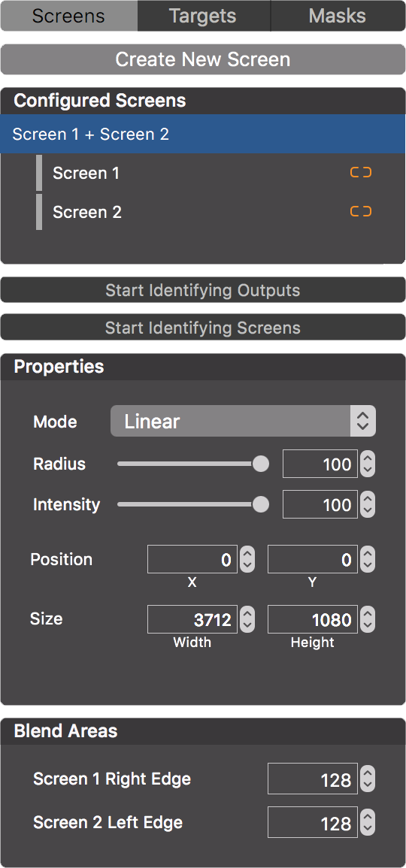Click the Radius value stepper arrows

point(367,464)
